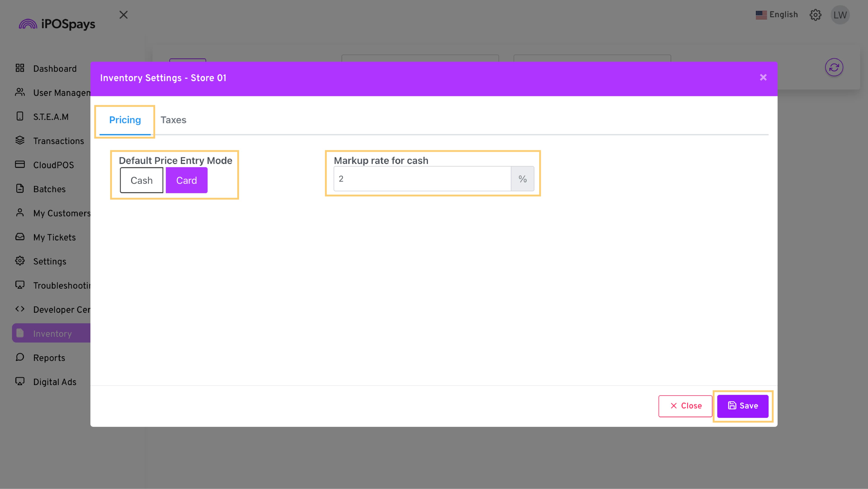The image size is (868, 489).
Task: Switch to the Pricing tab
Action: coord(125,120)
